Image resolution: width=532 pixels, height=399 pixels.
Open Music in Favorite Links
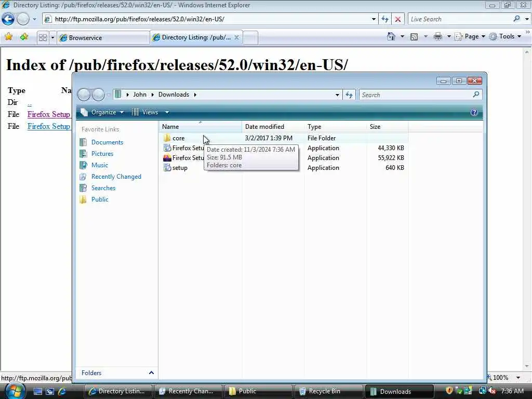coord(99,165)
